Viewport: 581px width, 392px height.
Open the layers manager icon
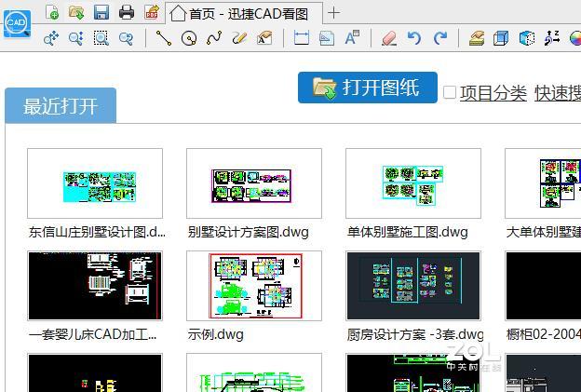(477, 38)
